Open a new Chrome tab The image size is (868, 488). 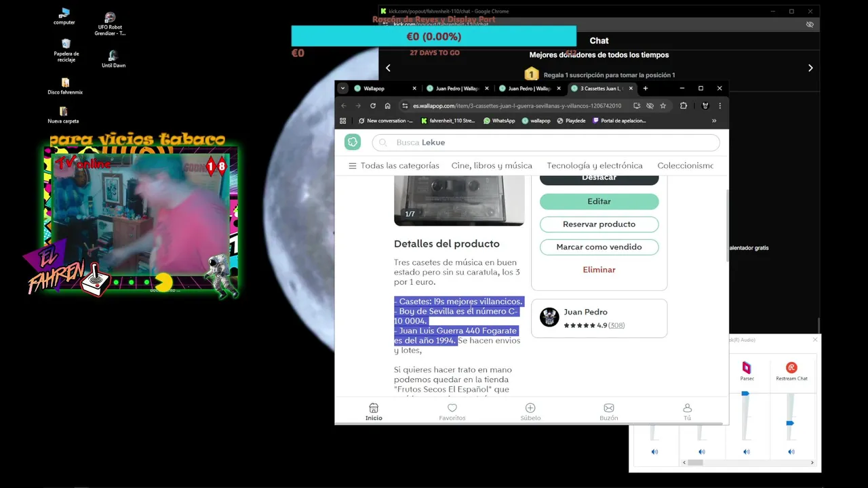pos(645,88)
